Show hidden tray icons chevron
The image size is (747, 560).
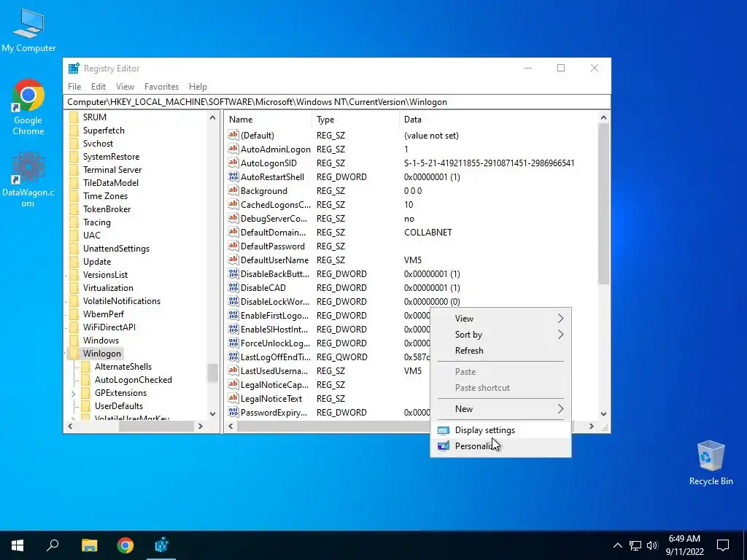pyautogui.click(x=617, y=545)
